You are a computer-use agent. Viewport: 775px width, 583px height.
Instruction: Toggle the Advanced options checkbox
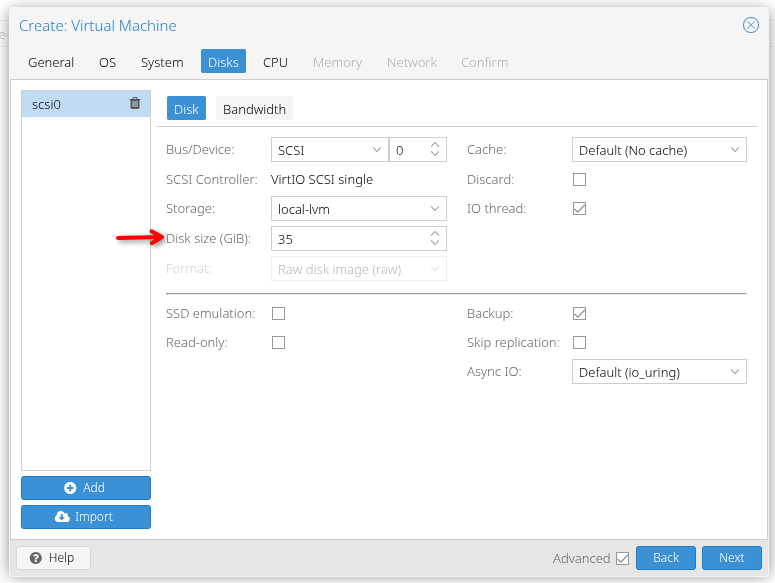[x=623, y=558]
